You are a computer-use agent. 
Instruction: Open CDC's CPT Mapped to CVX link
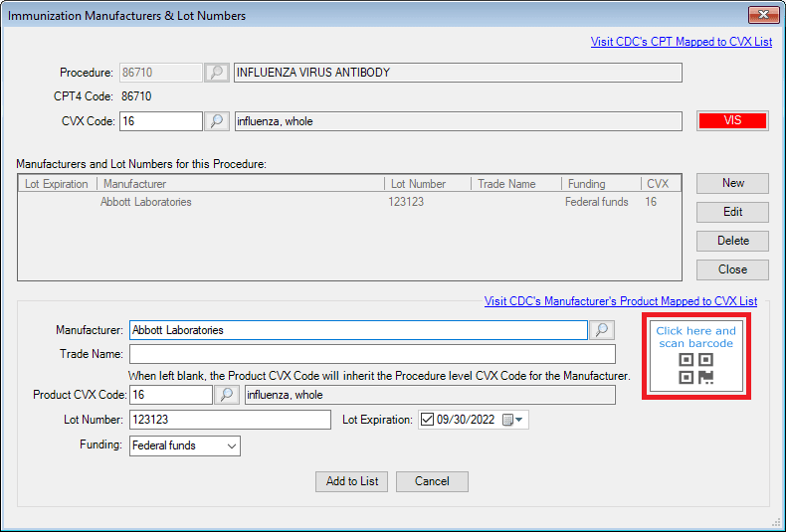click(x=681, y=42)
